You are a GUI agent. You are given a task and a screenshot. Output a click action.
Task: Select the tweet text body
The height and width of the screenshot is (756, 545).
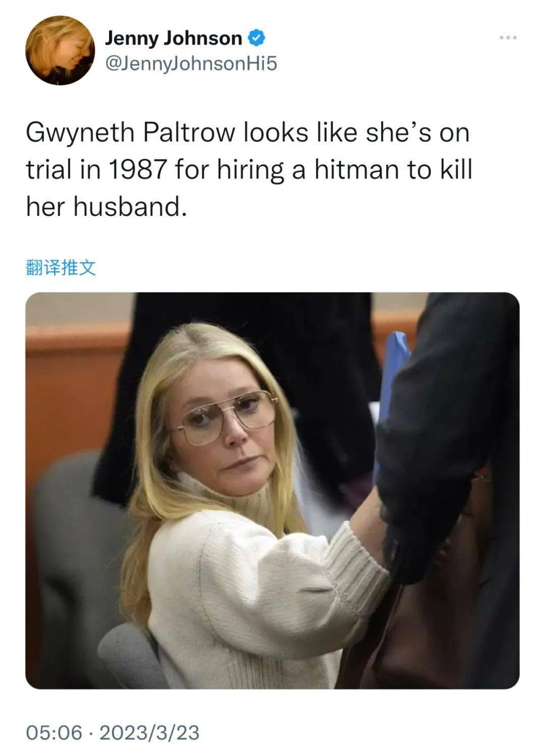tap(248, 169)
